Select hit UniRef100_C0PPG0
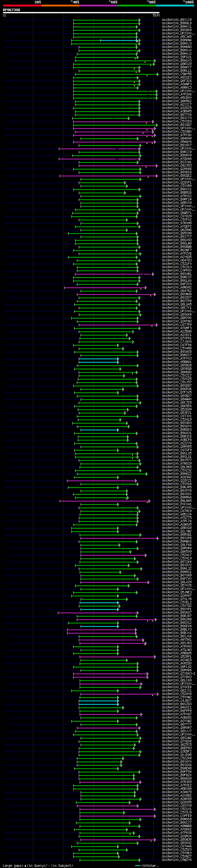 [176, 271]
